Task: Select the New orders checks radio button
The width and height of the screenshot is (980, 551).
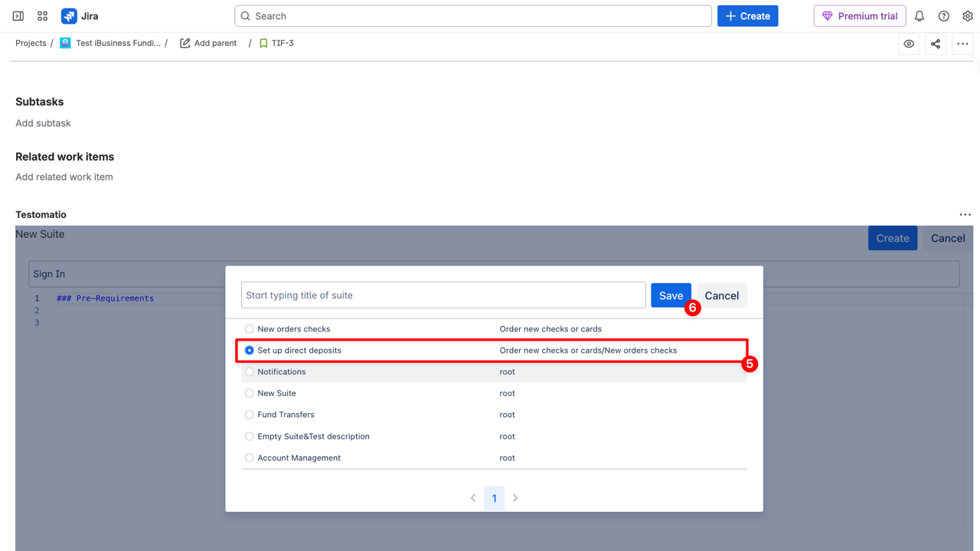Action: point(249,329)
